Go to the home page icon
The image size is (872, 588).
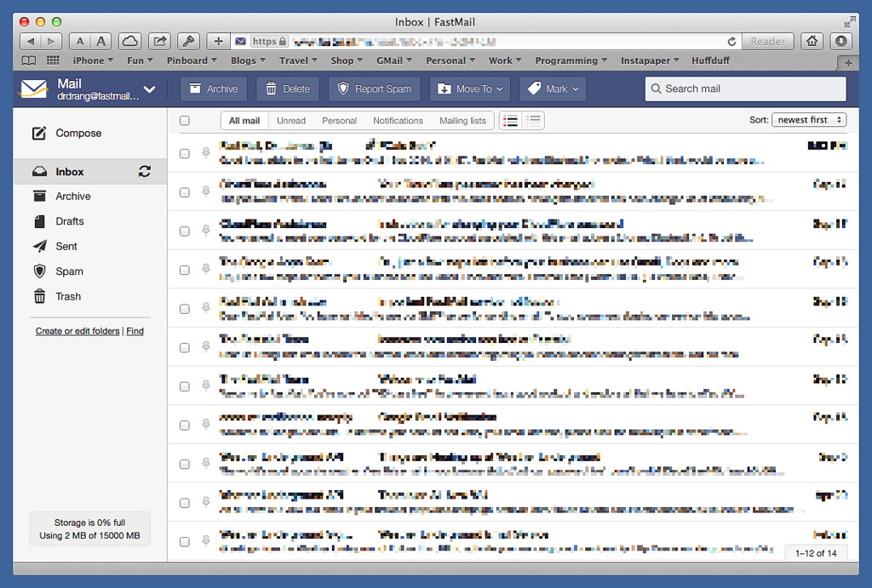pos(812,41)
